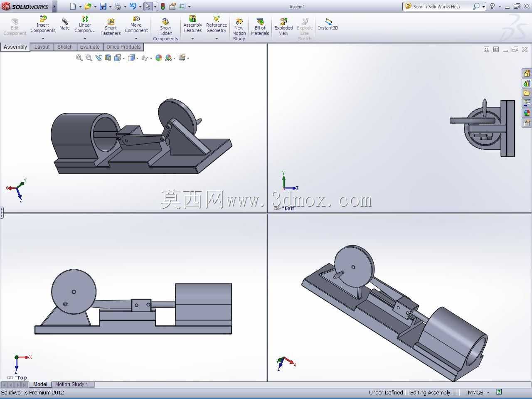Switch to the Assembly tab
The image size is (532, 399).
(x=15, y=47)
